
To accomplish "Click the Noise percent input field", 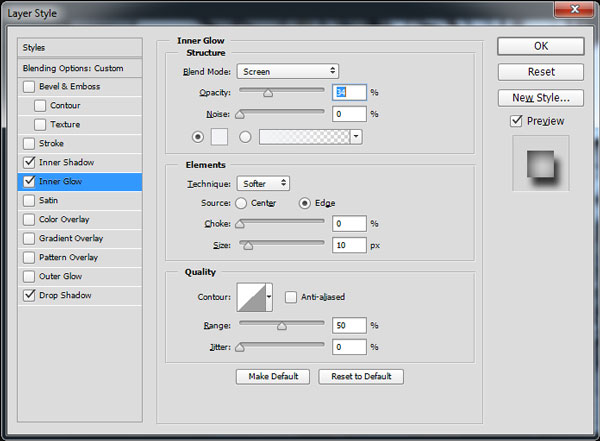I will [349, 114].
